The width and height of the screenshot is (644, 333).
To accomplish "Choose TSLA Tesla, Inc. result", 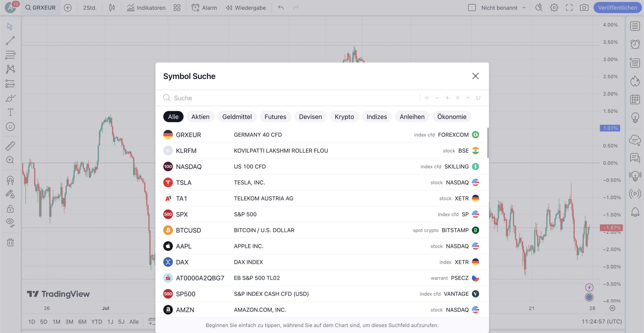I will 321,183.
